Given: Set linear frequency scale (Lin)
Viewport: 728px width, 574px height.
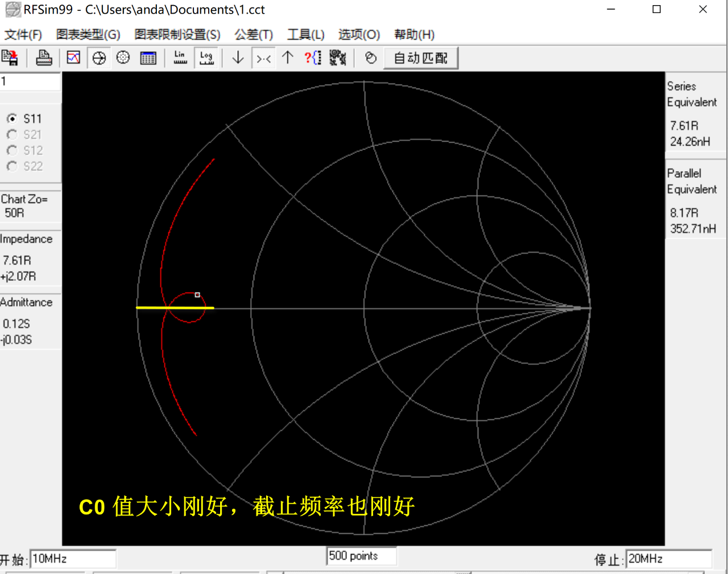Looking at the screenshot, I should click(180, 58).
